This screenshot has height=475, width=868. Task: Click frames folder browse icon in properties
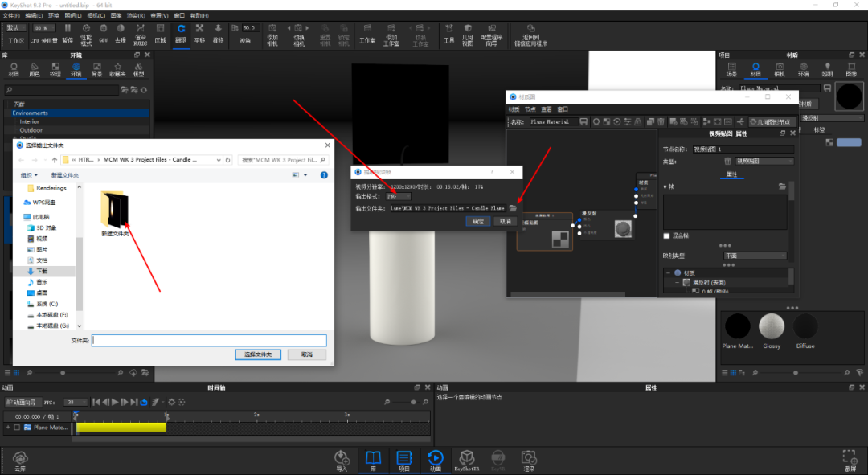[x=782, y=186]
